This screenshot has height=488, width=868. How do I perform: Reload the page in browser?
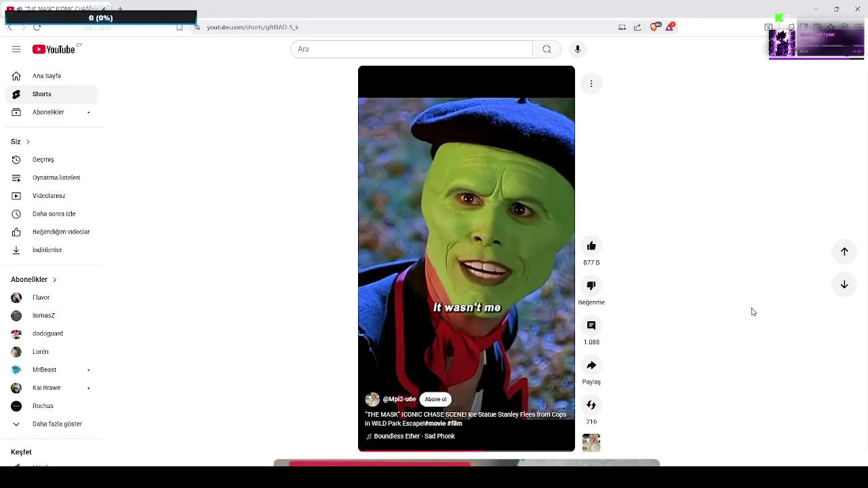[x=37, y=27]
